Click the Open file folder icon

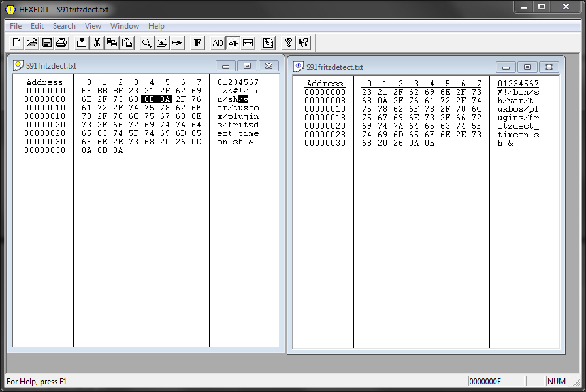[31, 42]
